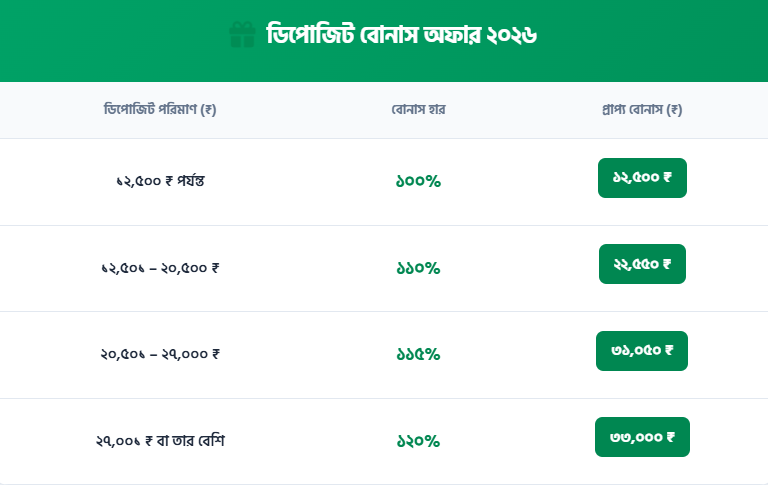Select the deposit range ending in ২৭,০০০ ₹
768x485 pixels.
pyautogui.click(x=160, y=354)
